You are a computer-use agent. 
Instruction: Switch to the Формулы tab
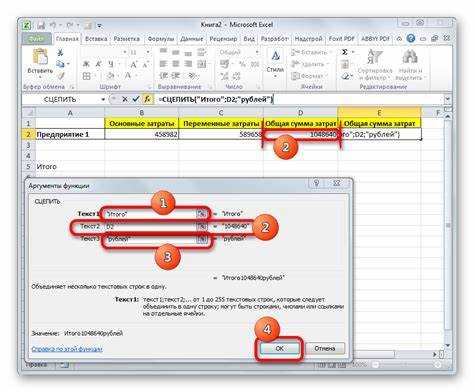coord(161,39)
